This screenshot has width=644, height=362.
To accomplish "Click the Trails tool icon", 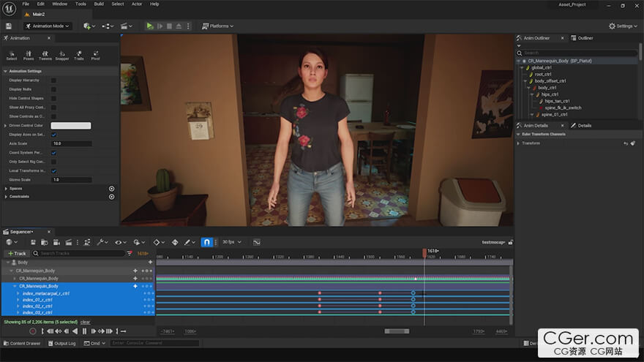I will (x=79, y=55).
